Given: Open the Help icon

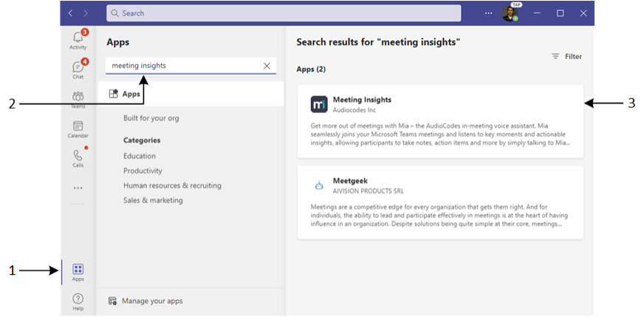Looking at the screenshot, I should [78, 300].
